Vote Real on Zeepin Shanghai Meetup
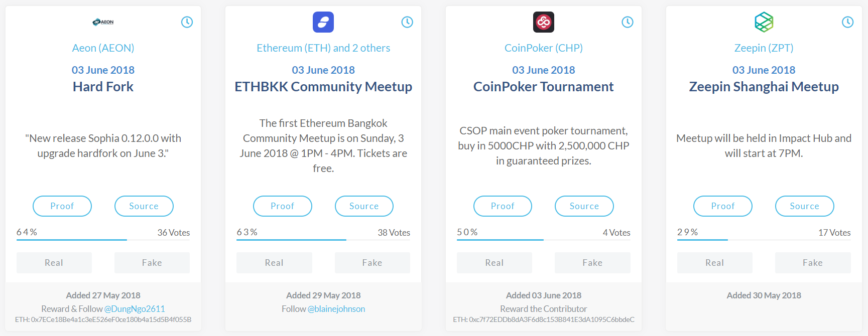This screenshot has height=336, width=868. tap(715, 263)
